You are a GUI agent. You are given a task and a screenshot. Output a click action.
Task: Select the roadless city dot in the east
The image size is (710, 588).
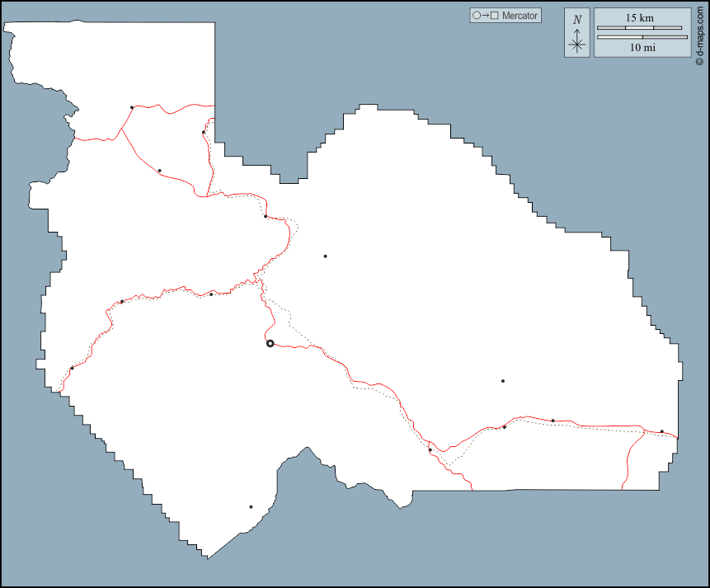[502, 381]
